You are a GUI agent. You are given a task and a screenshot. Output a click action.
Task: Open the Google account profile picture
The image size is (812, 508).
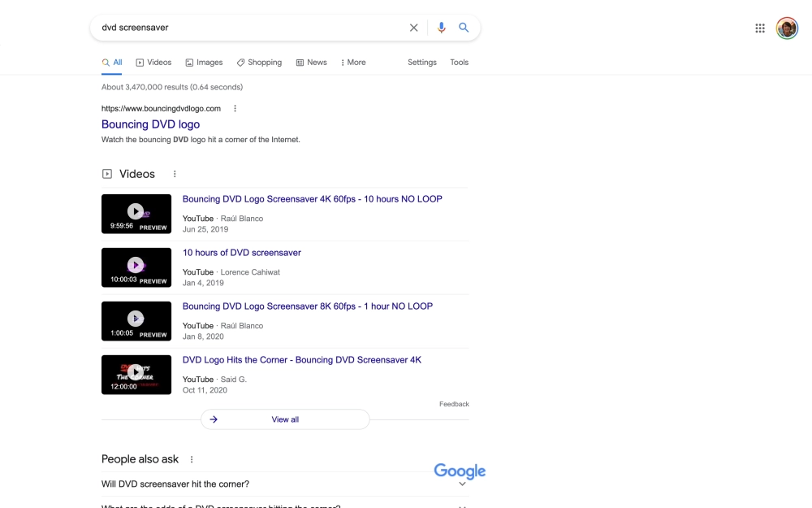click(x=787, y=28)
